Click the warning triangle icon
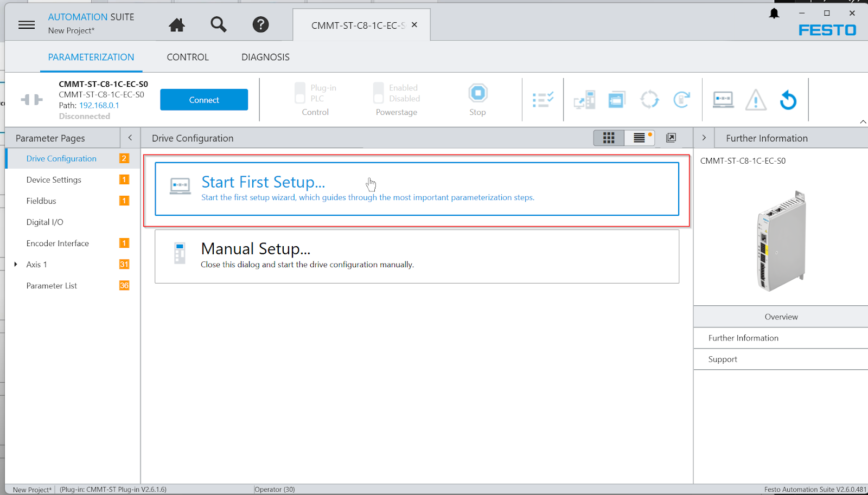 756,100
